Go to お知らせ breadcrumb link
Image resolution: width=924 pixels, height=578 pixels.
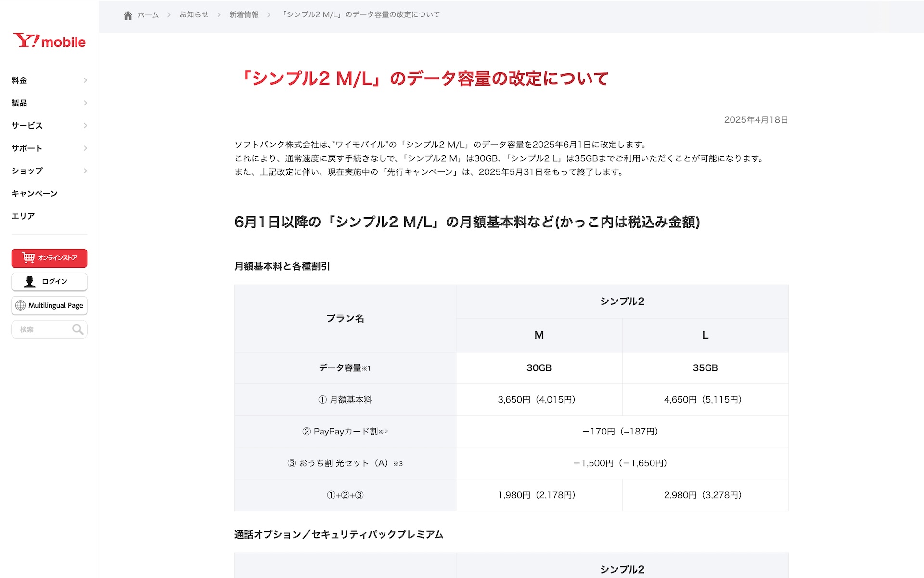click(194, 15)
